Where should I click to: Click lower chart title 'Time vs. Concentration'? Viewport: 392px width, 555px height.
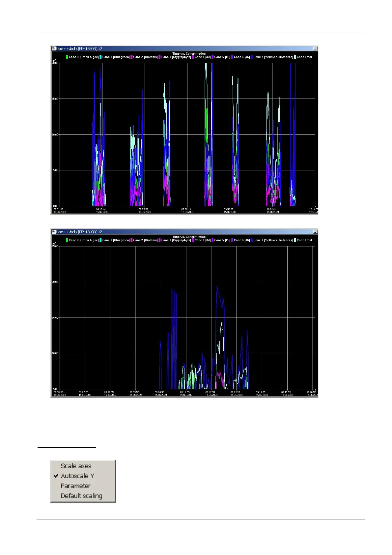189,237
